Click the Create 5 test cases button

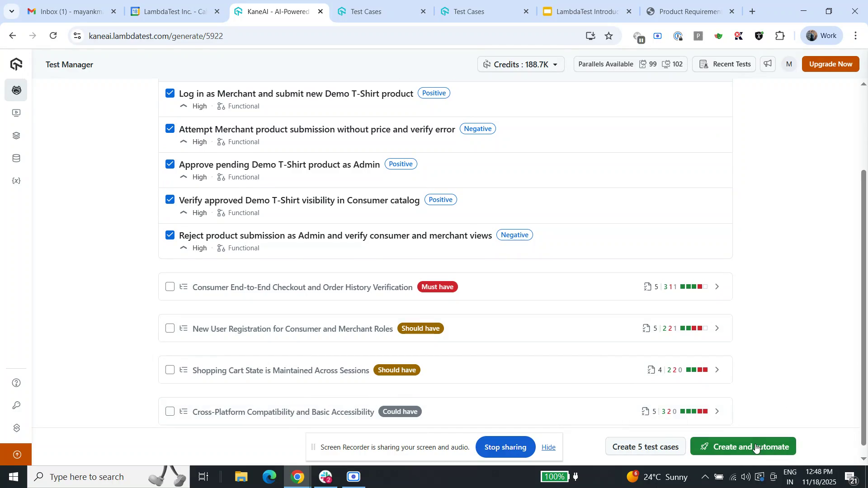pos(645,446)
